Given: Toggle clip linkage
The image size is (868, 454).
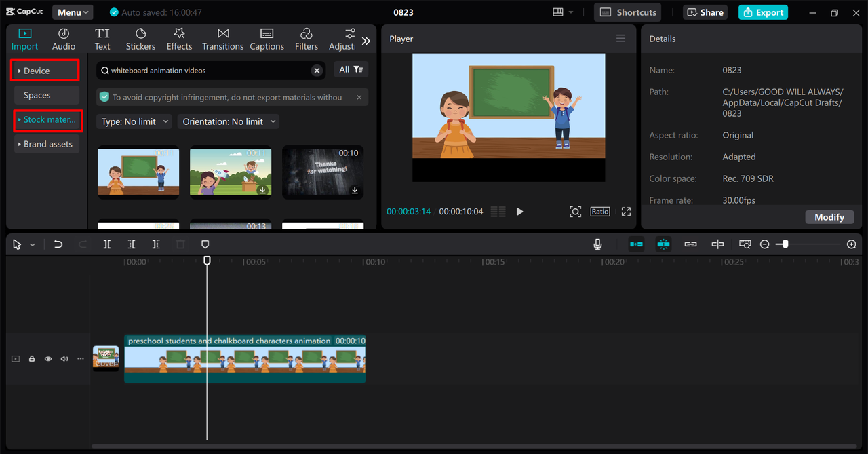Looking at the screenshot, I should (690, 244).
